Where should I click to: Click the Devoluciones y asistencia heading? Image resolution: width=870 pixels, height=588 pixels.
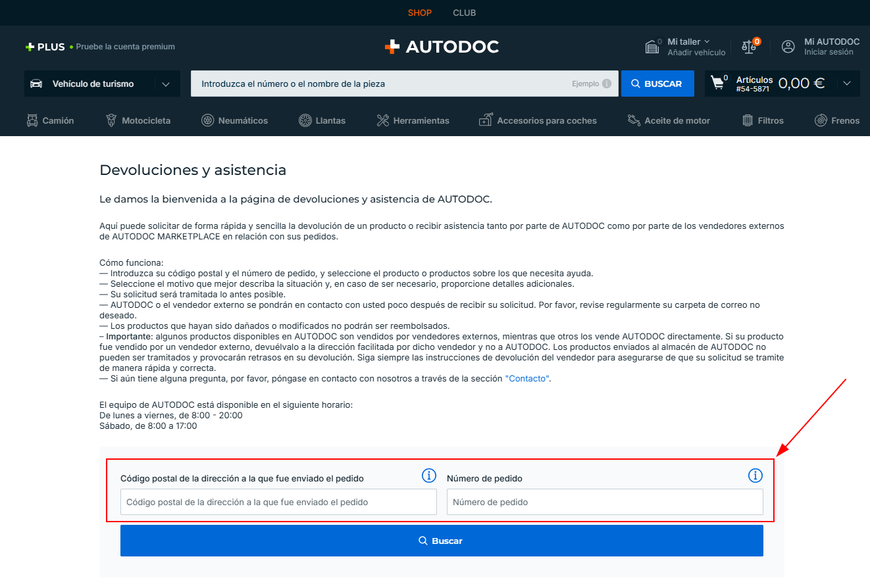pos(193,170)
